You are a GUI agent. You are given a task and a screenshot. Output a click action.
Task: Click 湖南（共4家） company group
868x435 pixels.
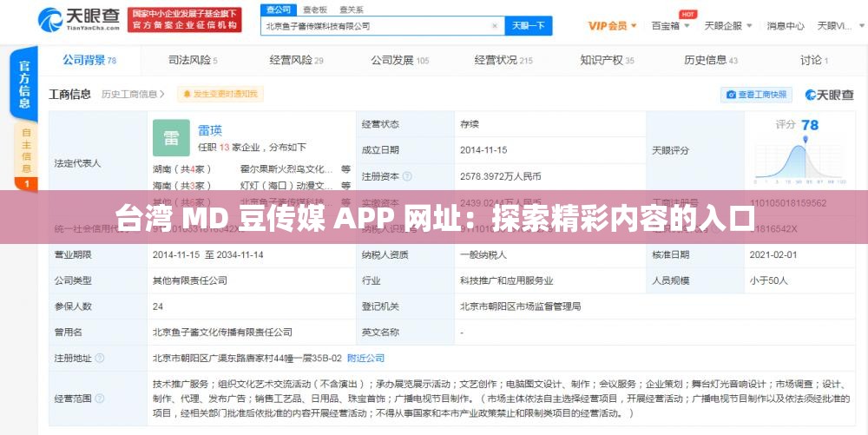(x=182, y=169)
